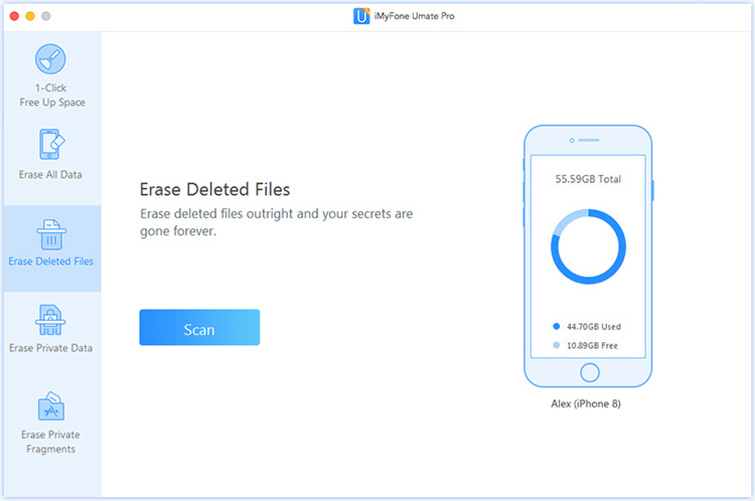
Task: Click the 44.70GB Used legend entry
Action: pyautogui.click(x=587, y=327)
